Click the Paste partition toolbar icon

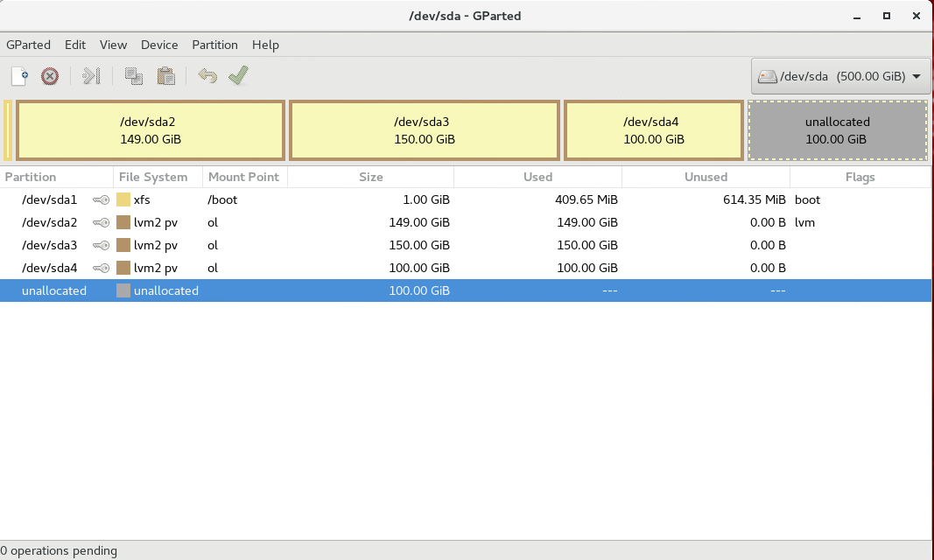pos(165,76)
